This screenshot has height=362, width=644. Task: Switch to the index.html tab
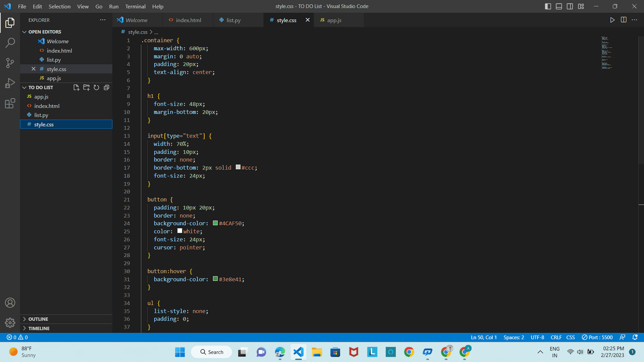[x=188, y=20]
